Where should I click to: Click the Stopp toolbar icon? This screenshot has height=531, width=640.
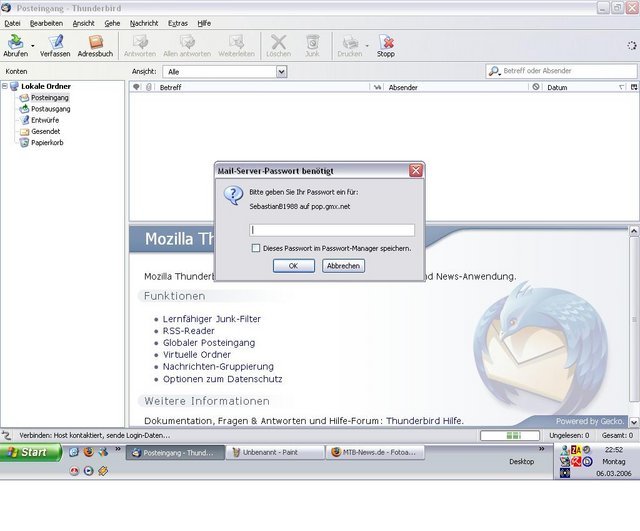coord(386,46)
